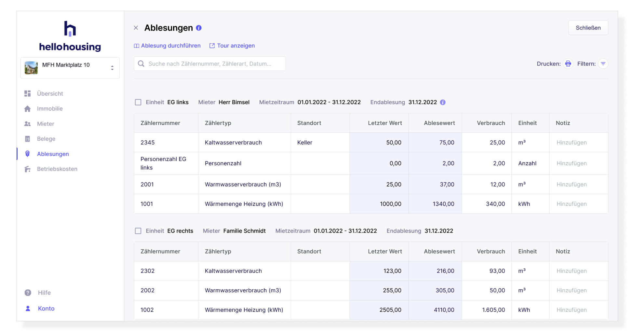Click the Ablesungen meter icon in the sidebar
Viewport: 644px width, 332px height.
point(28,154)
